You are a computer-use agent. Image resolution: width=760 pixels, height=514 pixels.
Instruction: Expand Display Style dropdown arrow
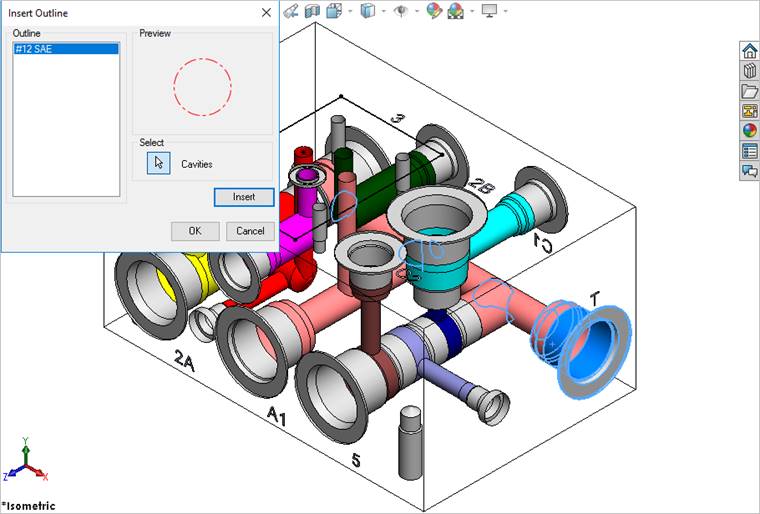click(x=383, y=11)
